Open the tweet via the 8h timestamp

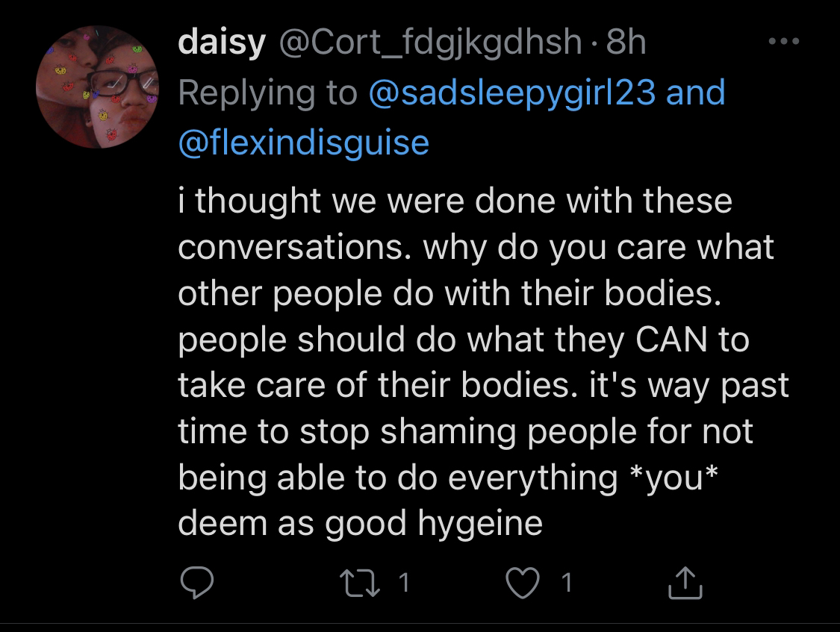click(626, 42)
